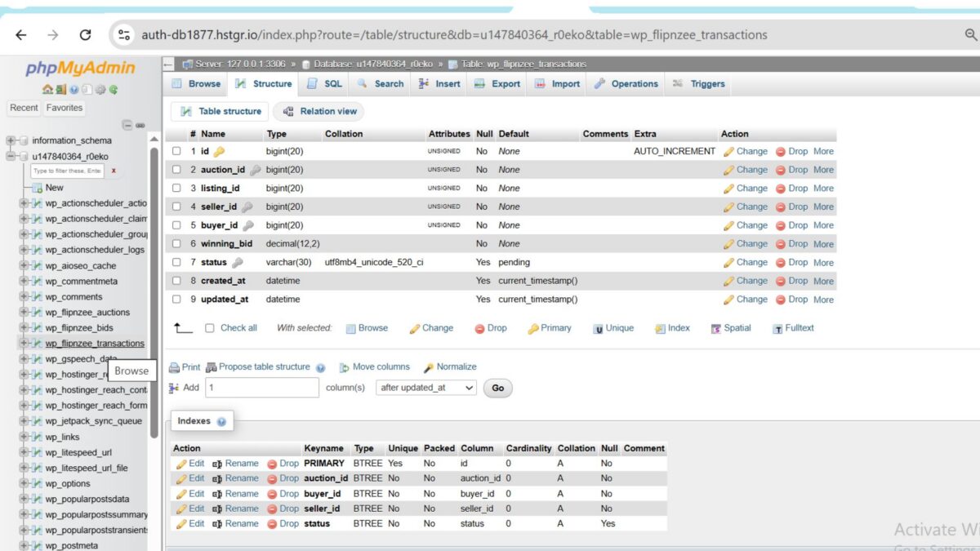
Task: Expand wp_comments table node
Action: tap(24, 297)
